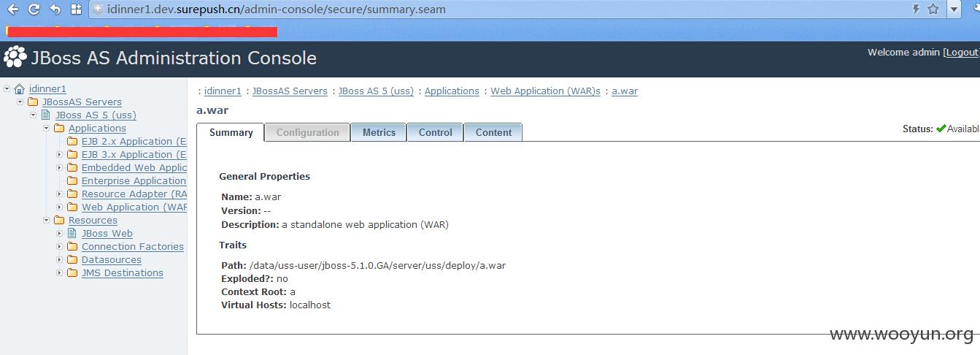Open JMS Destinations in the tree

[x=123, y=273]
